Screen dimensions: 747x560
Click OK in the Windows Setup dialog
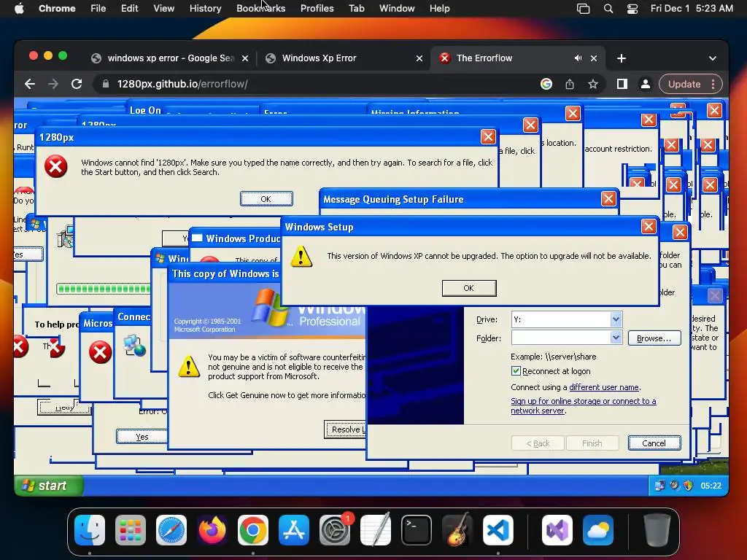[469, 288]
